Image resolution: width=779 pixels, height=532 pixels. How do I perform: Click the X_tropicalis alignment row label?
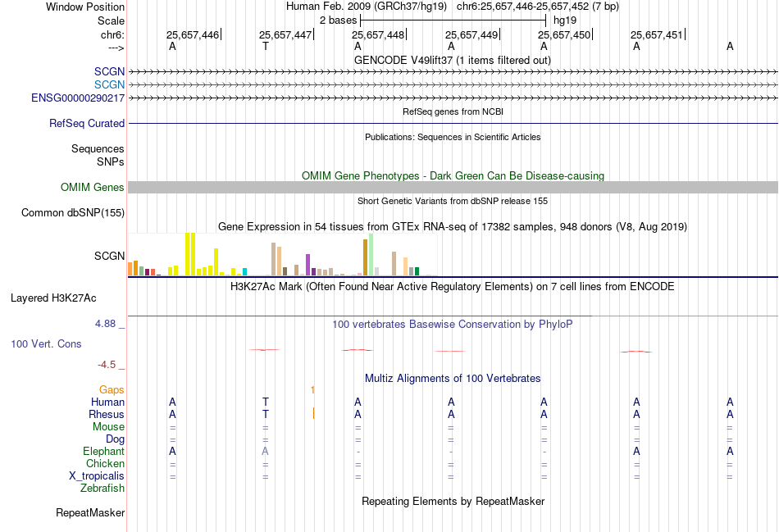[x=97, y=476]
